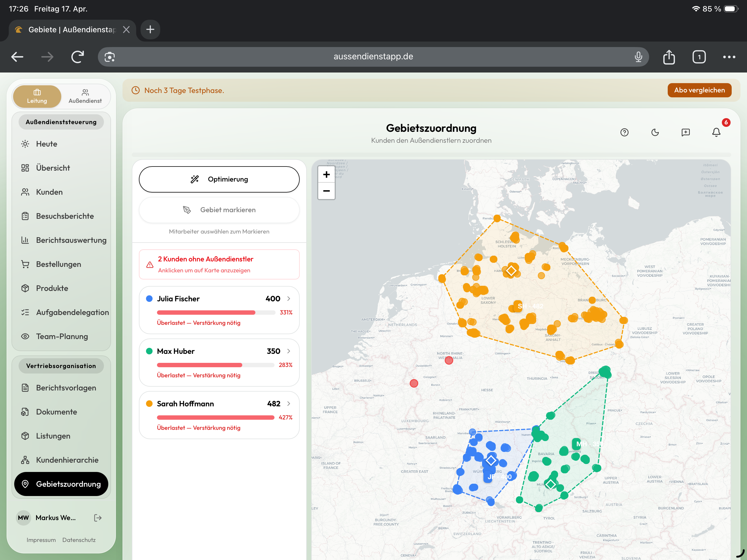This screenshot has width=747, height=560.
Task: Open Listungen
Action: (x=61, y=436)
